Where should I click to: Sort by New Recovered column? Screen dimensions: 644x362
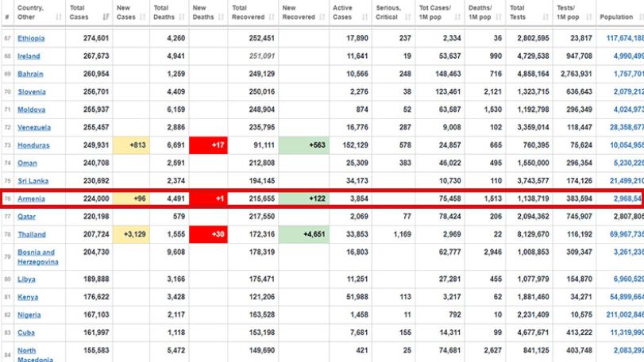click(x=303, y=13)
